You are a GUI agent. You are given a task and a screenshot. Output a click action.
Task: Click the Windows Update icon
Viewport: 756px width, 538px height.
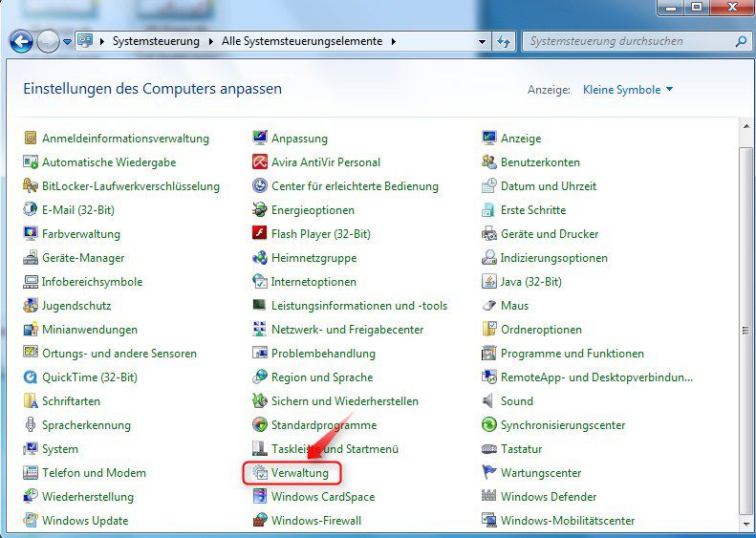[x=31, y=520]
